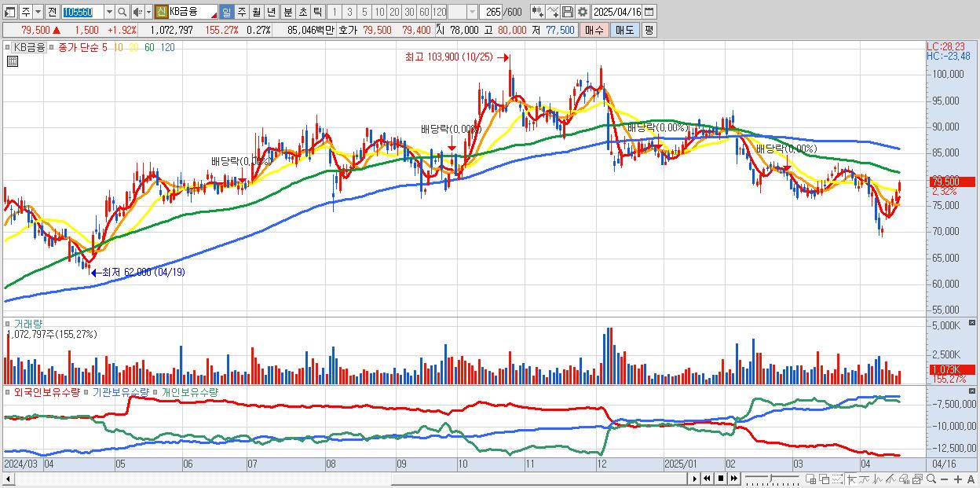
Task: Click the 평 button
Action: point(649,29)
